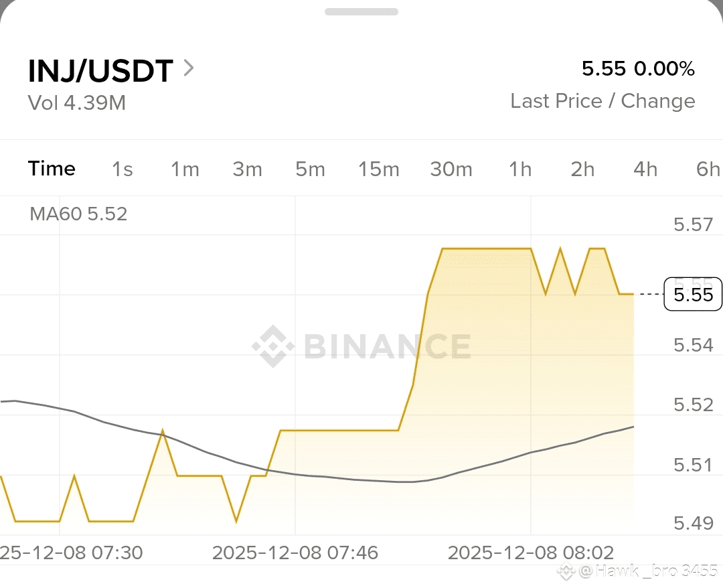Switch chart to 1h interval
The image size is (723, 588).
coord(520,169)
